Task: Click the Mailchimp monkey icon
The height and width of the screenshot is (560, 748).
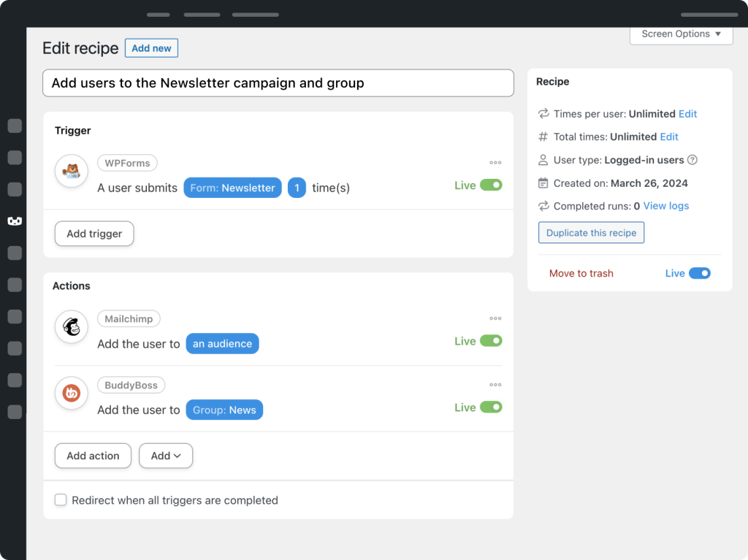Action: (72, 327)
